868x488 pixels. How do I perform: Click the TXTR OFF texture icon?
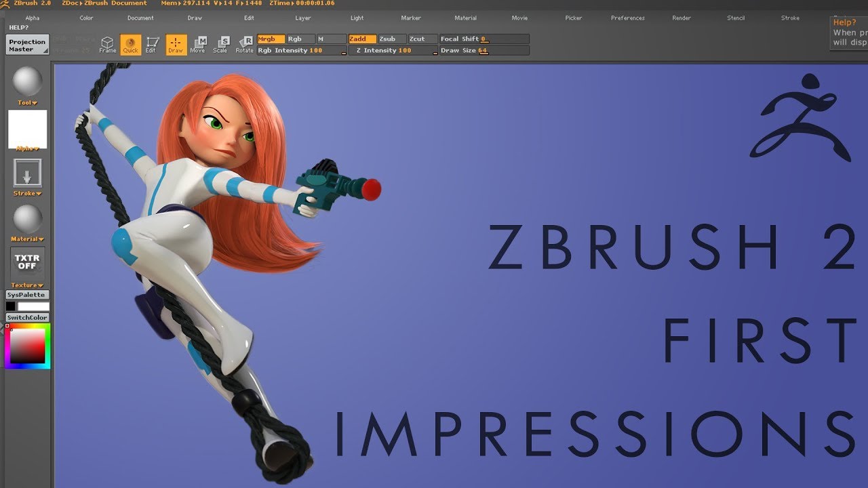point(27,262)
